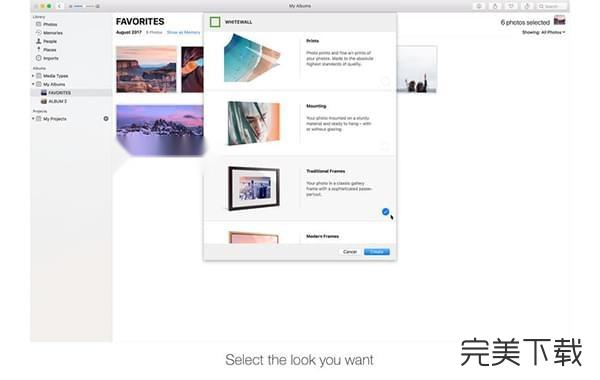Click the Prints product preview image

[252, 58]
